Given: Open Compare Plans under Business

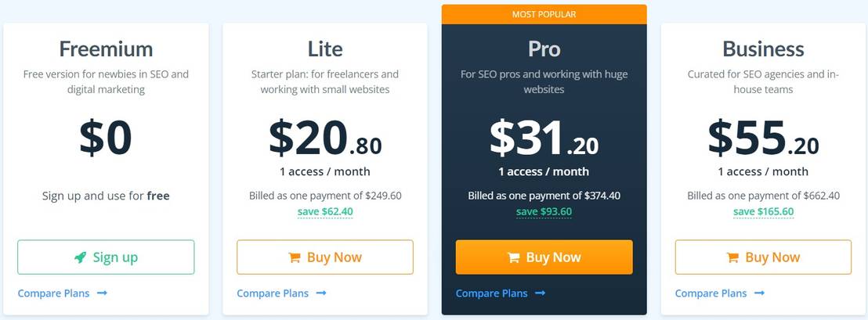Looking at the screenshot, I should point(711,293).
